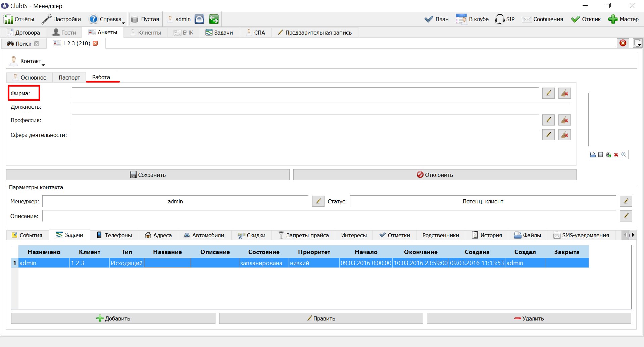This screenshot has height=347, width=644.
Task: Close the 1 2 3 (210) tab
Action: pyautogui.click(x=95, y=43)
